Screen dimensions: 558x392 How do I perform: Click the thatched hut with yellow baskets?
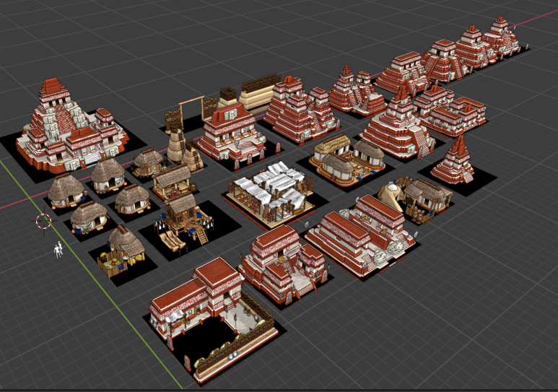click(123, 251)
